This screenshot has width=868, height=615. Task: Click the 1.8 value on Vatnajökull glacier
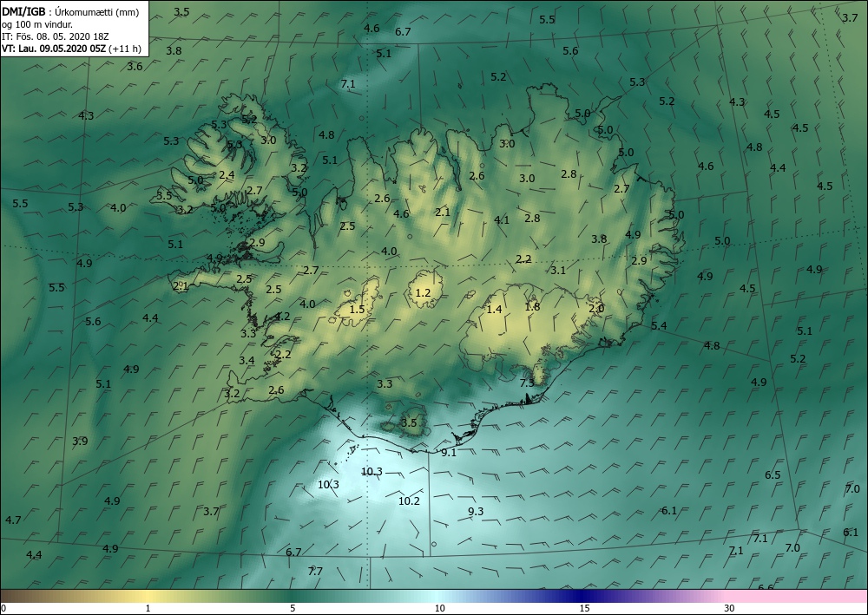[x=532, y=307]
